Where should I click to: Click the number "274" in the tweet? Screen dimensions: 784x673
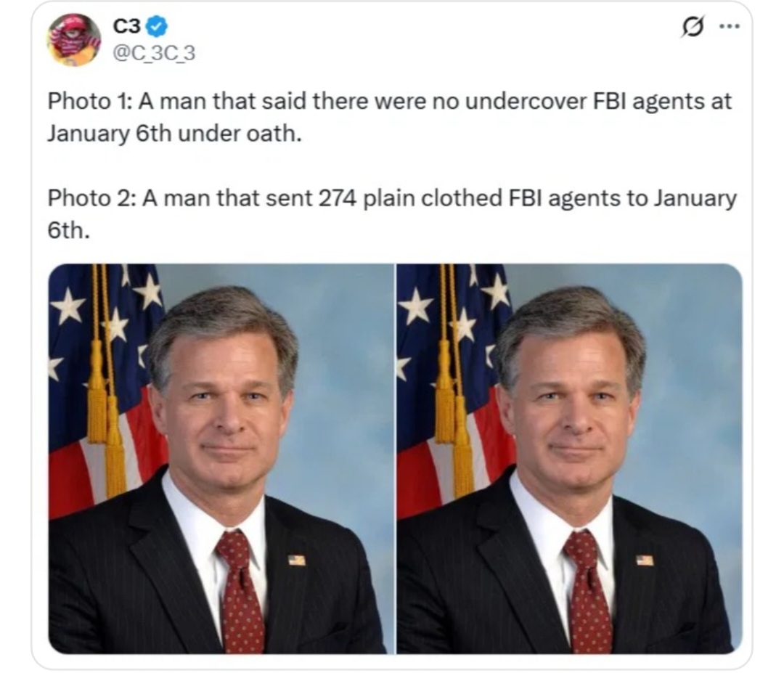click(337, 198)
